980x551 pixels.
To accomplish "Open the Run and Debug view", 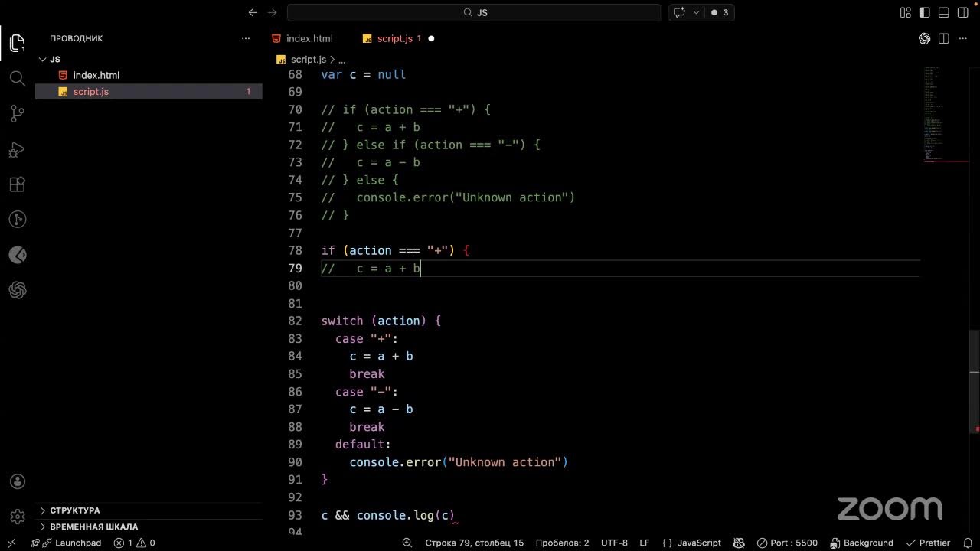I will 17,149.
